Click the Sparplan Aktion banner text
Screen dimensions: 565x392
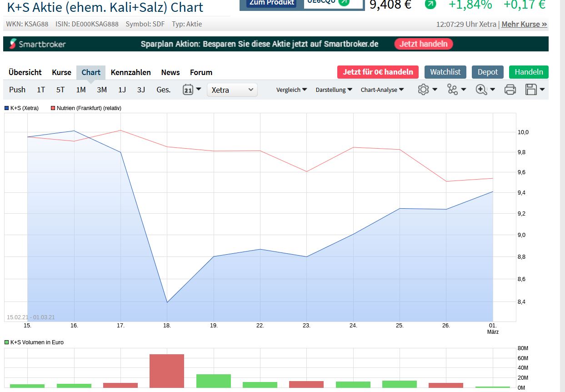tap(260, 44)
